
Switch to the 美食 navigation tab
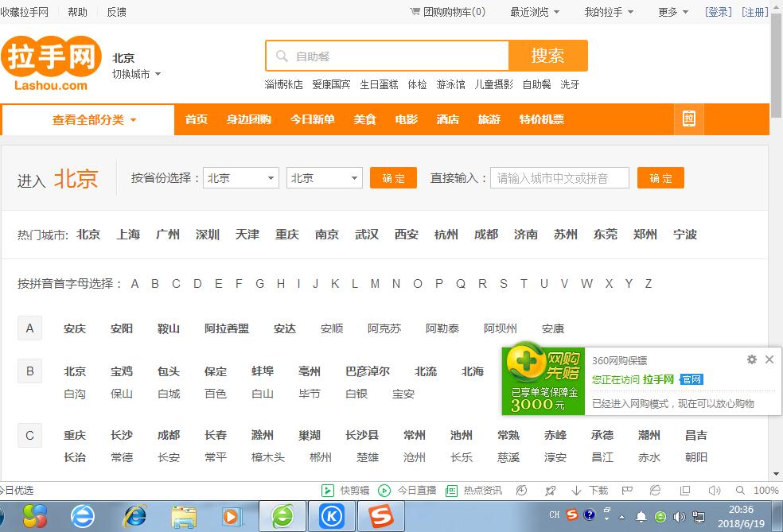pyautogui.click(x=364, y=119)
